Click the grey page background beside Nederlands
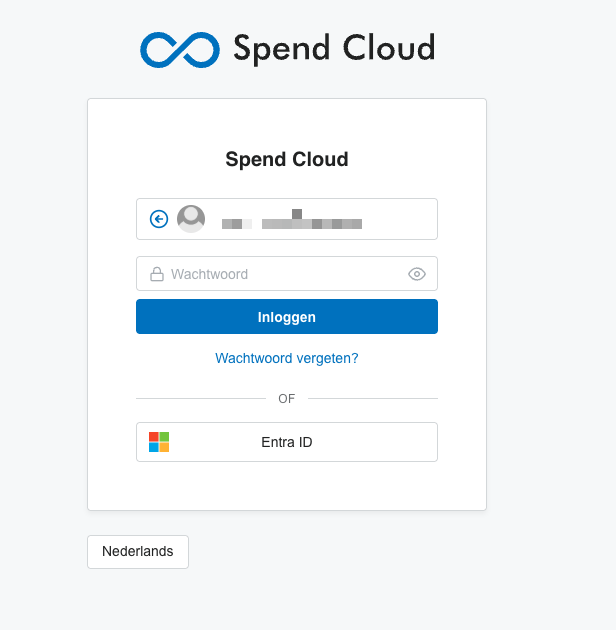Viewport: 616px width, 630px height. click(342, 552)
